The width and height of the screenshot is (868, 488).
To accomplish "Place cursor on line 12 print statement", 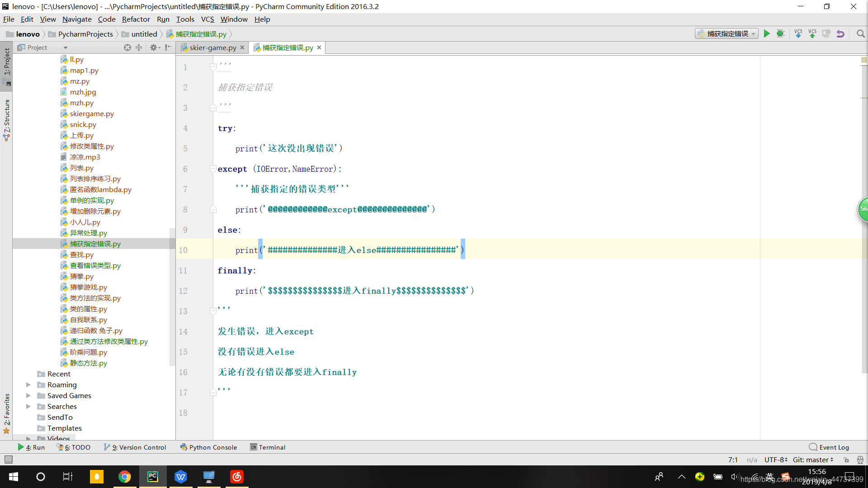I will coord(354,291).
